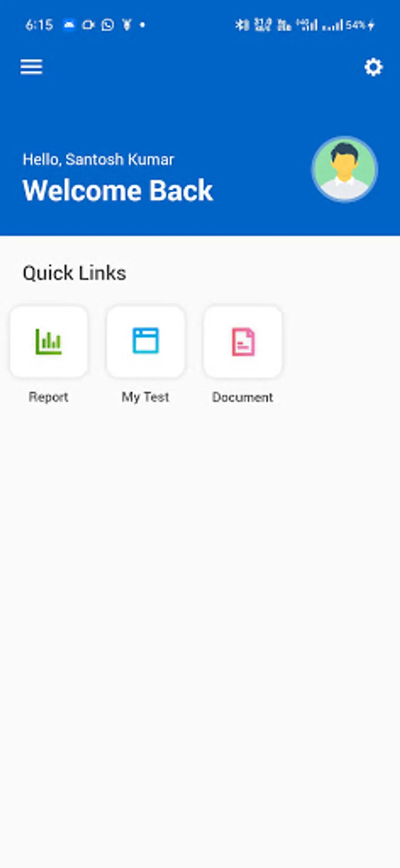Screen dimensions: 400x868
Task: Open the green Report chart icon
Action: (48, 341)
